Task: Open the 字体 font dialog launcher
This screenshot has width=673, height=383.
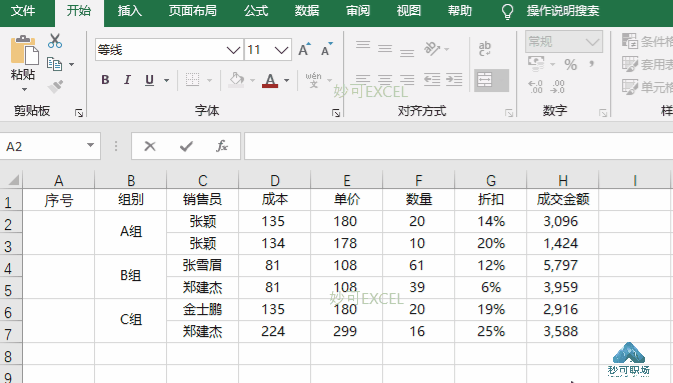Action: coord(336,113)
